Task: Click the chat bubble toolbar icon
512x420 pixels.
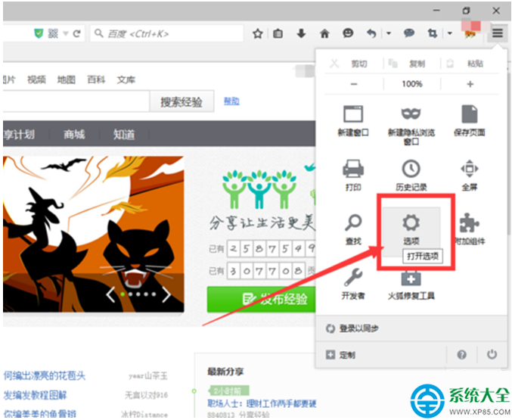Action: [409, 33]
